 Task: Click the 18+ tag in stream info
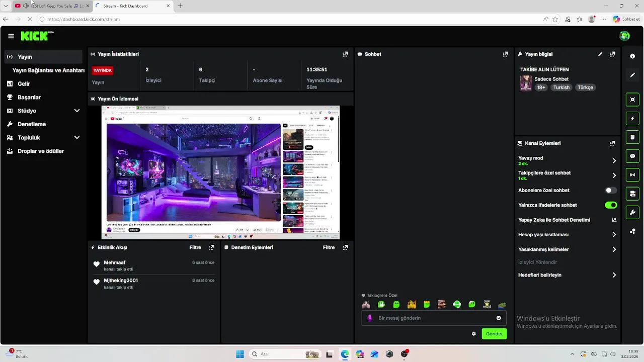tap(541, 87)
